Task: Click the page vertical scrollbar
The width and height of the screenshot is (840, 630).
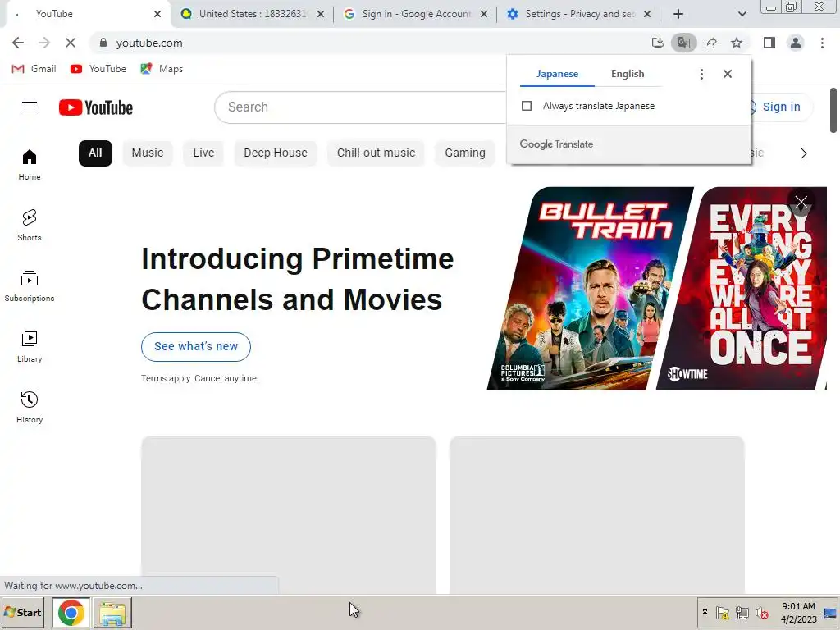Action: (833, 110)
